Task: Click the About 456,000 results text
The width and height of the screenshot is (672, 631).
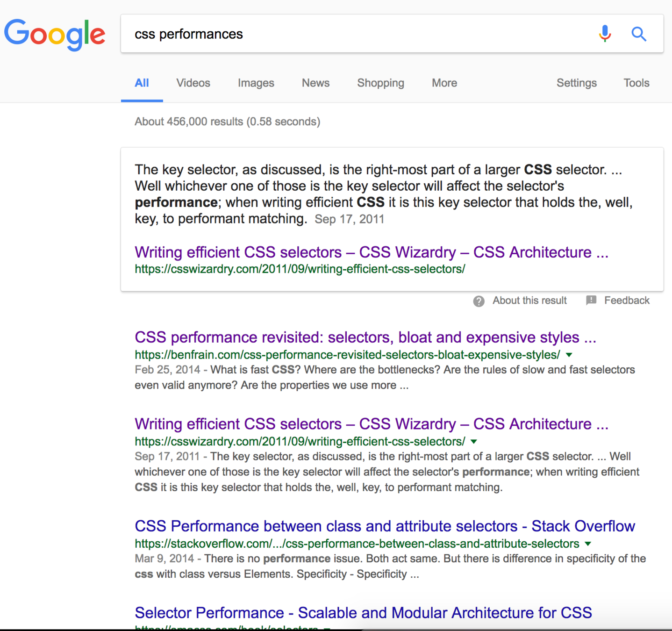Action: 227,122
